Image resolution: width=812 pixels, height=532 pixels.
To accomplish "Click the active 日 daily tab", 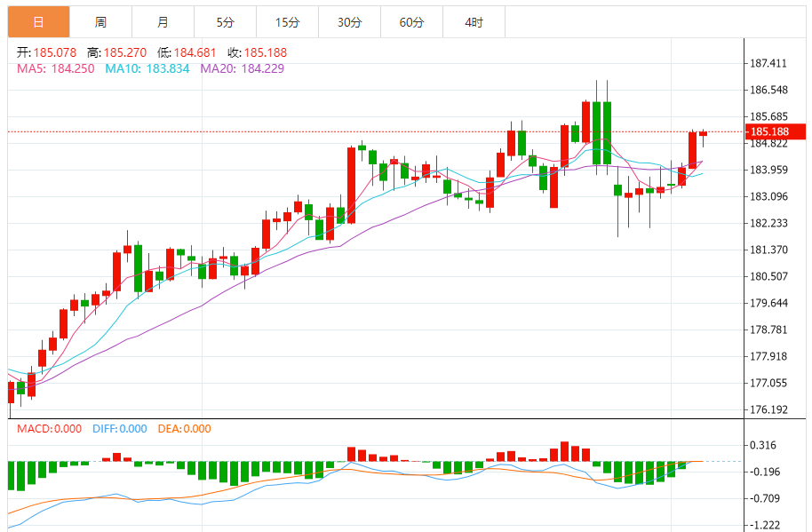I will click(x=38, y=22).
